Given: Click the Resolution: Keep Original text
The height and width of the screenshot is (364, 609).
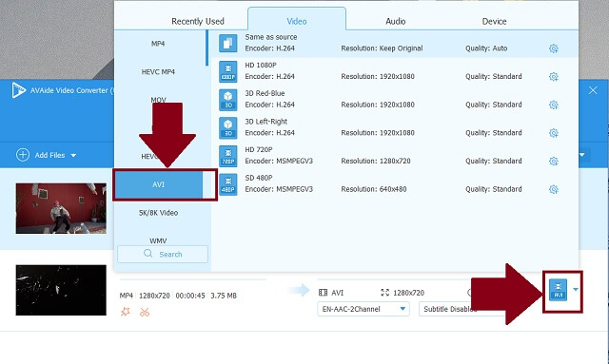Looking at the screenshot, I should (382, 48).
